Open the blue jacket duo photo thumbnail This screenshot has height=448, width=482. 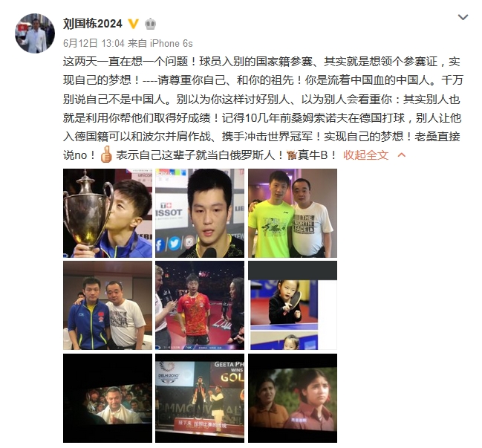click(108, 305)
